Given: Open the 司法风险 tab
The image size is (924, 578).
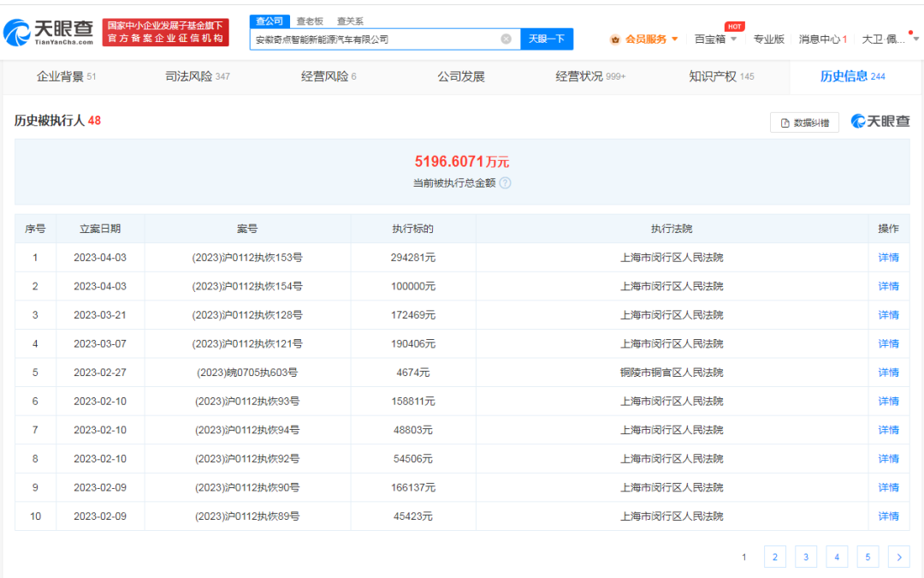Looking at the screenshot, I should point(198,76).
